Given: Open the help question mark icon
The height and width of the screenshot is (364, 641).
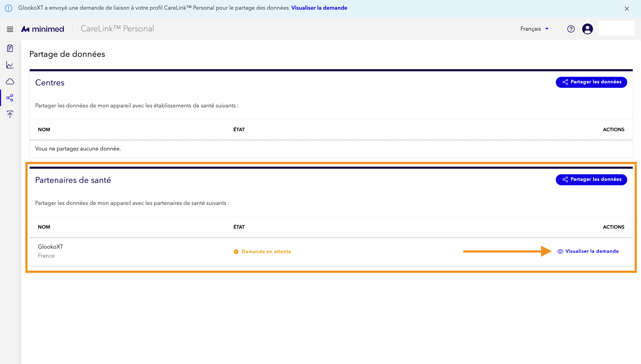Looking at the screenshot, I should (x=571, y=29).
